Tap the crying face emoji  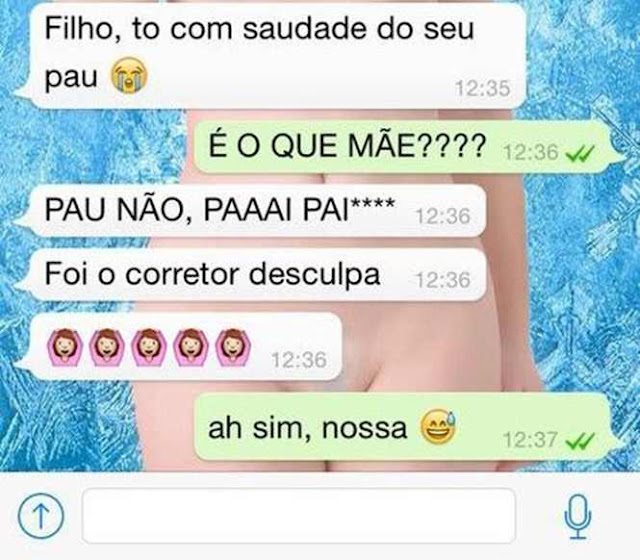point(129,76)
